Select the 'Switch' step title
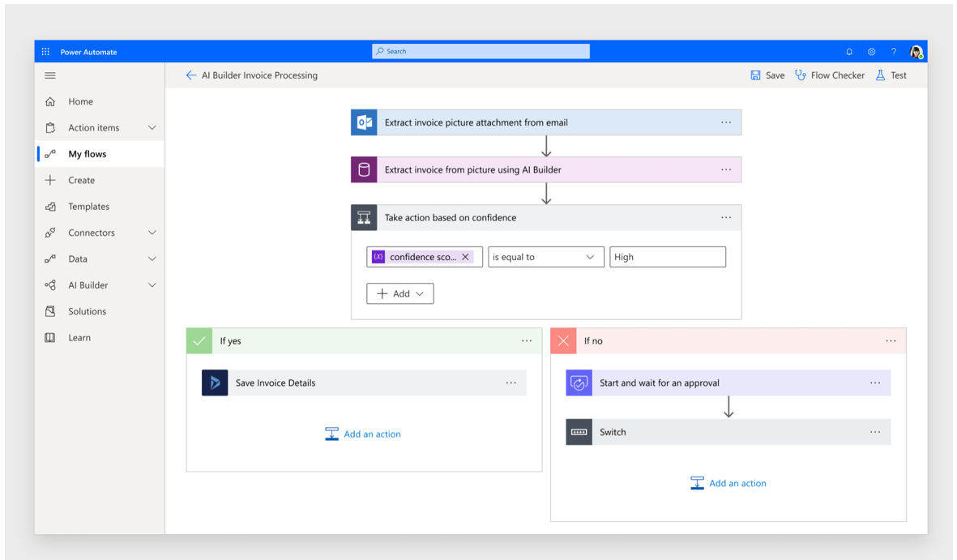Screen dimensions: 957x560 (x=613, y=432)
